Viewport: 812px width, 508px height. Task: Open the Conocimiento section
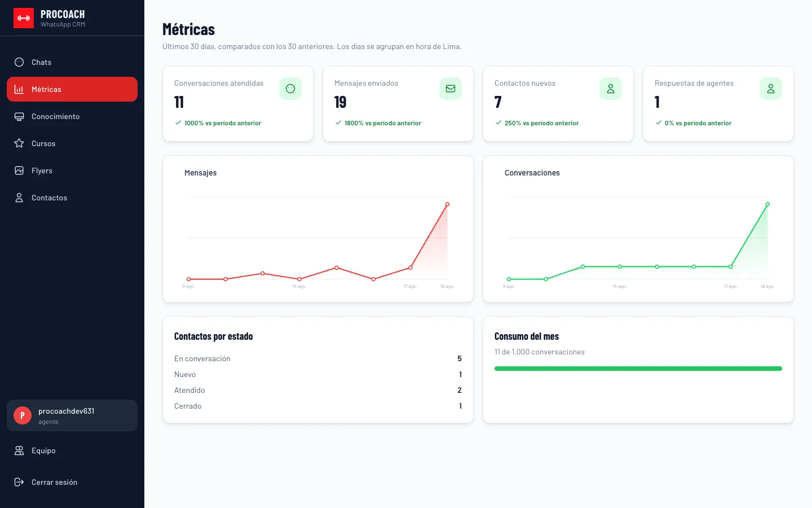[72, 116]
